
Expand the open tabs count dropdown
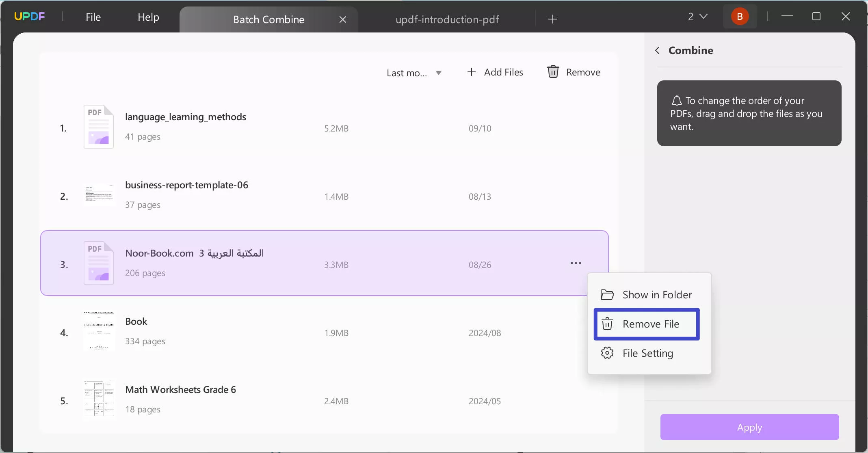click(697, 17)
